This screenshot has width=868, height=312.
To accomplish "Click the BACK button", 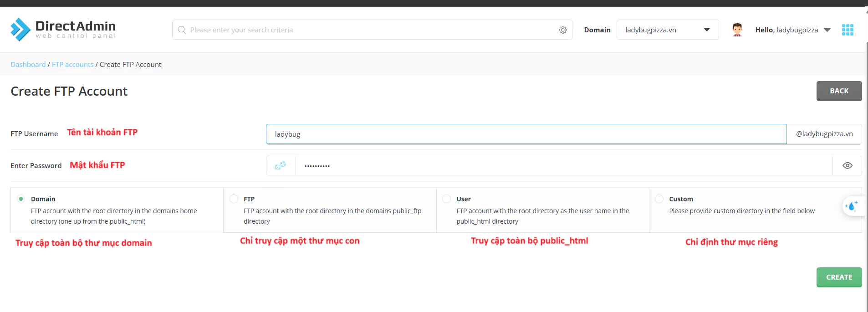I will [839, 91].
